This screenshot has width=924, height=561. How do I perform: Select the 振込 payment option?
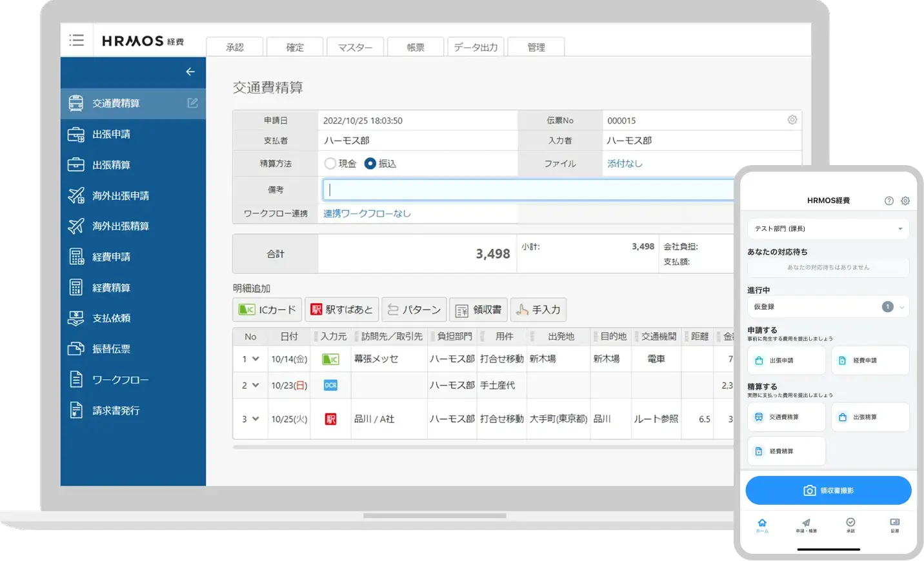[x=370, y=164]
